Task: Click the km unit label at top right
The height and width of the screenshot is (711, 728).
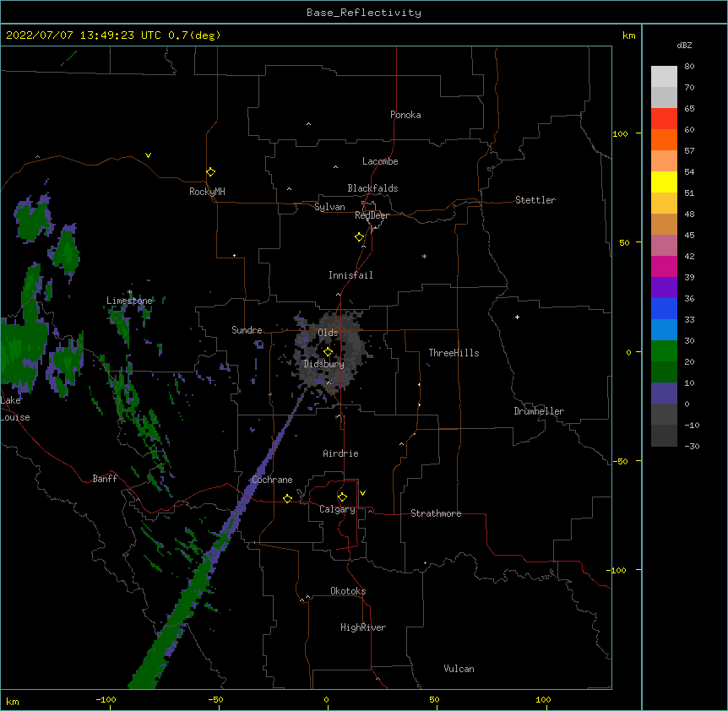Action: click(629, 35)
